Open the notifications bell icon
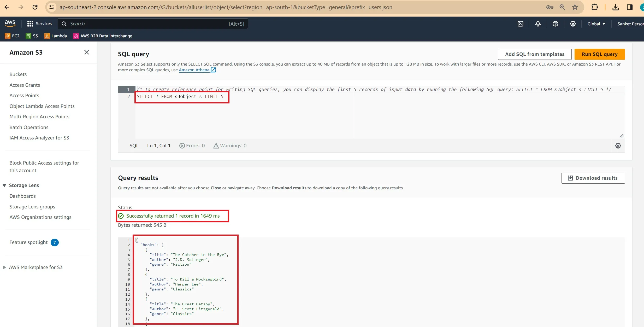Image resolution: width=644 pixels, height=327 pixels. pos(538,24)
